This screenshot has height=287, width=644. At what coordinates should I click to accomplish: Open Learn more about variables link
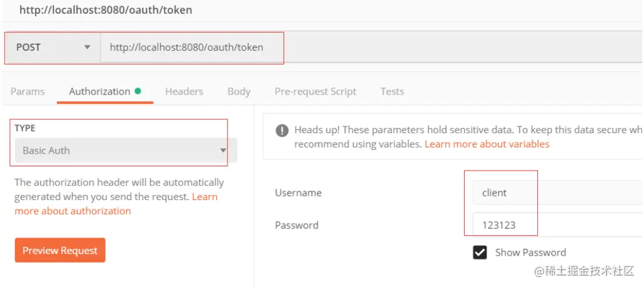pyautogui.click(x=487, y=144)
